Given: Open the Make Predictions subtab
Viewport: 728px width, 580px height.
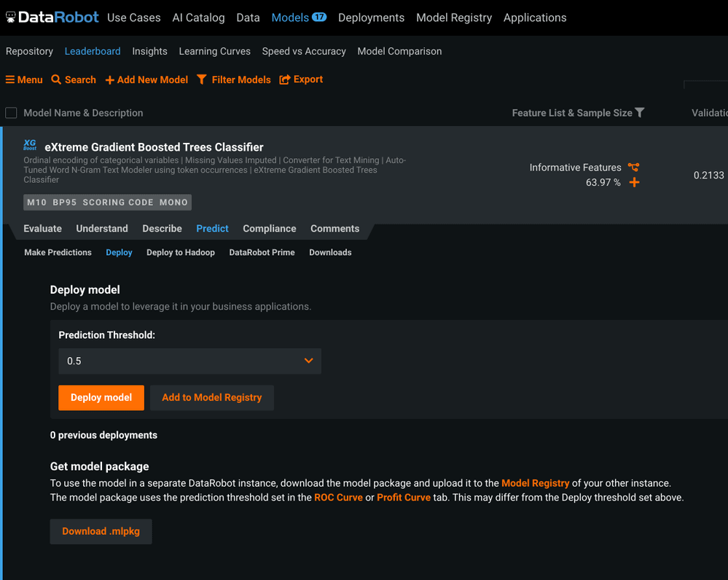Looking at the screenshot, I should 58,252.
